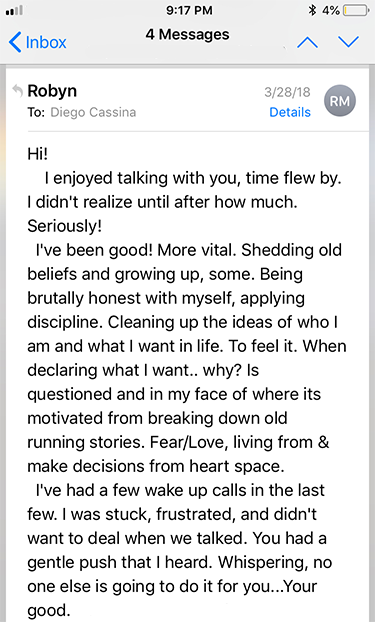Tap the 4 Messages thread title
The width and height of the screenshot is (375, 622).
[187, 35]
